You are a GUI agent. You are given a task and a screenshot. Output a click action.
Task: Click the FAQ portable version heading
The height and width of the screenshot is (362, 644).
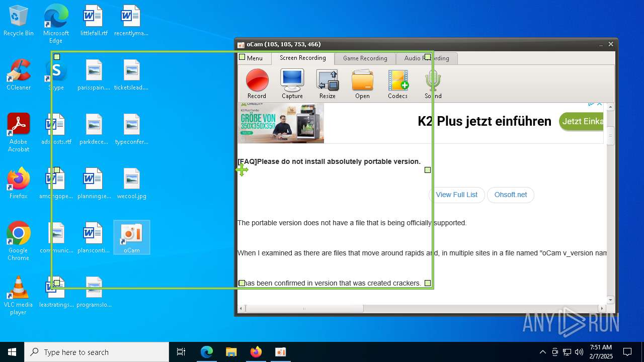coord(329,161)
